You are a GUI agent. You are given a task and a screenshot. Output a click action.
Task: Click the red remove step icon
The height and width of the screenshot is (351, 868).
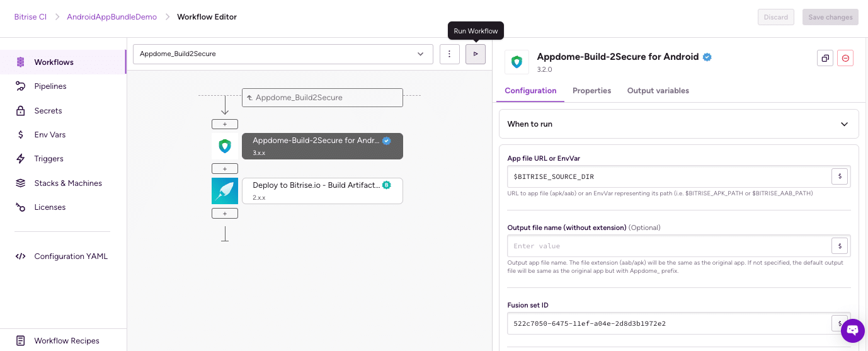point(845,58)
